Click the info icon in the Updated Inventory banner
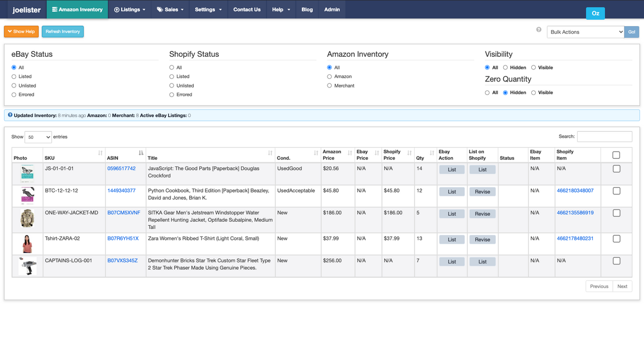The height and width of the screenshot is (362, 644). point(10,115)
